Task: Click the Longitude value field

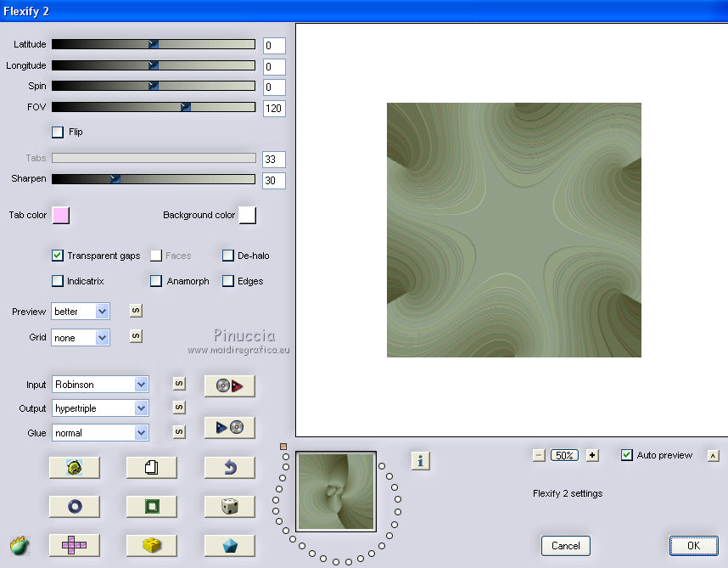Action: (274, 67)
